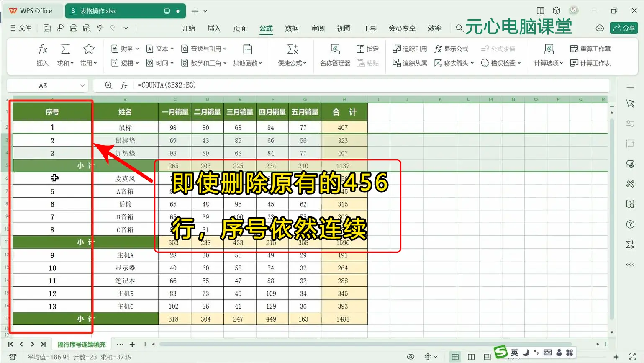Switch to normal view icon in status bar
The width and height of the screenshot is (644, 363).
pos(455,357)
